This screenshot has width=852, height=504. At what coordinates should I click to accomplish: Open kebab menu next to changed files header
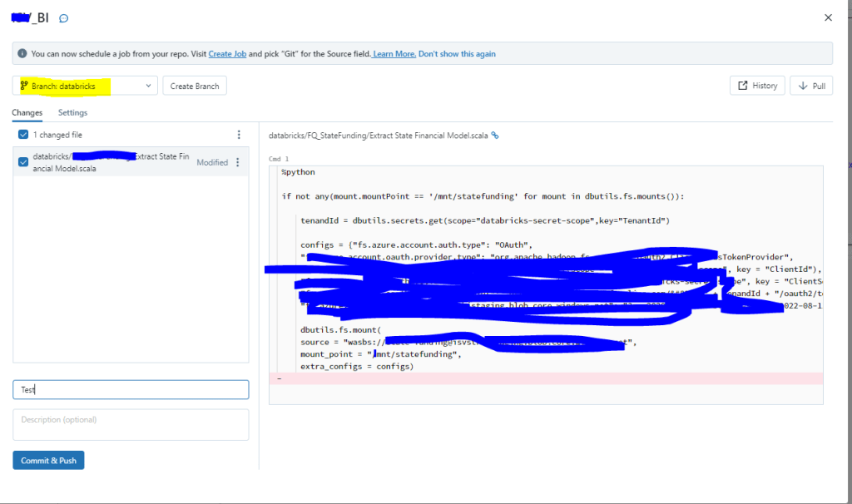pyautogui.click(x=239, y=135)
